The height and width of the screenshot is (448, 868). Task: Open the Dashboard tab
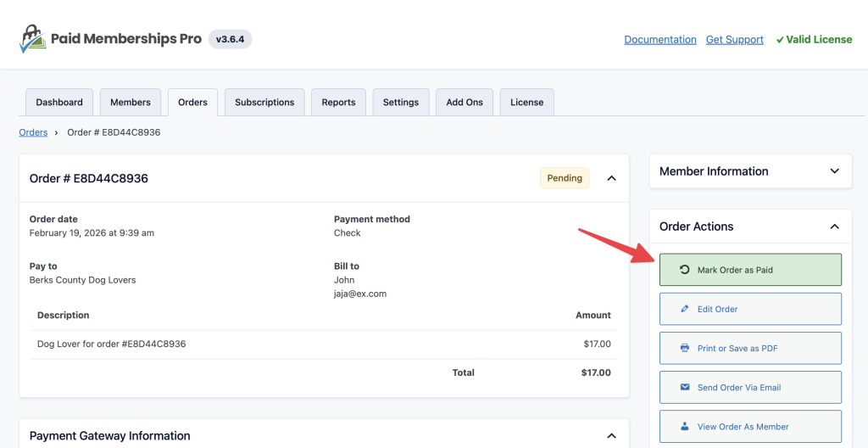pyautogui.click(x=59, y=102)
